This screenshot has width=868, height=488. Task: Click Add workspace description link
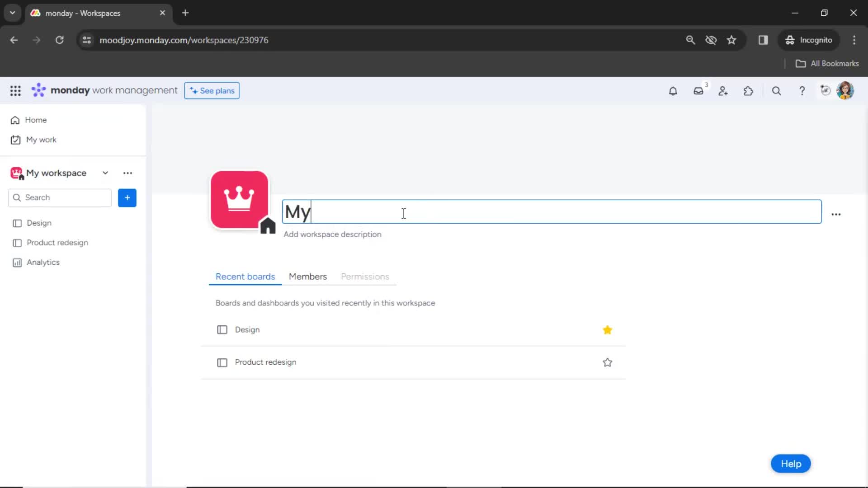pos(333,234)
